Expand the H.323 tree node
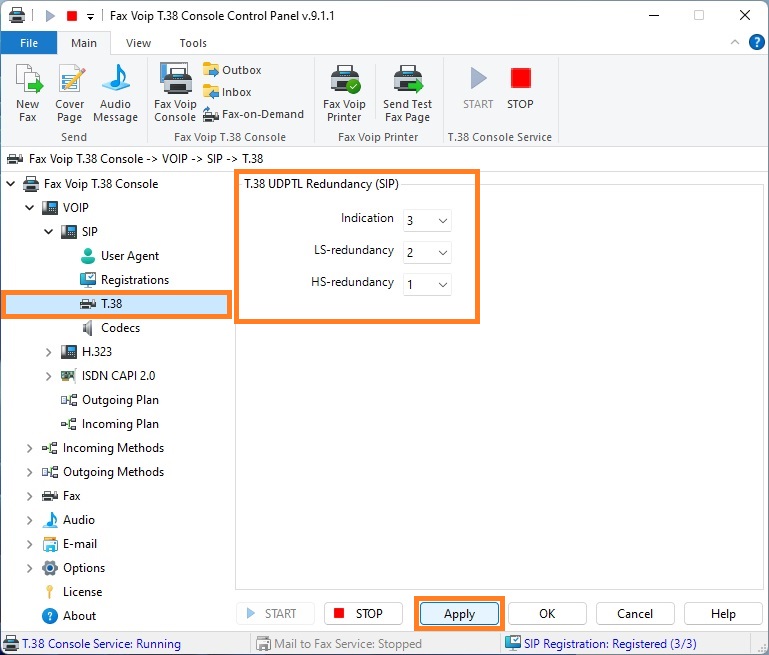Image resolution: width=769 pixels, height=655 pixels. [x=49, y=352]
